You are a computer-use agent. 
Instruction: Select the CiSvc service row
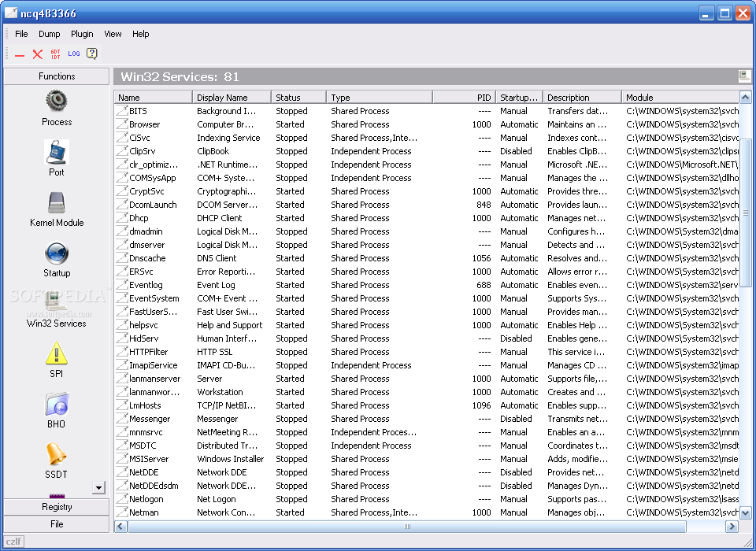[427, 138]
